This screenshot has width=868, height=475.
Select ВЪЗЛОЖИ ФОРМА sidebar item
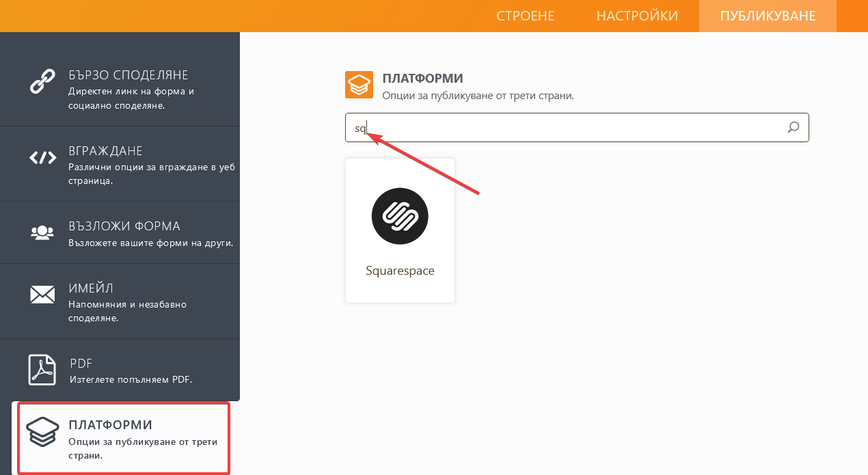coord(124,226)
